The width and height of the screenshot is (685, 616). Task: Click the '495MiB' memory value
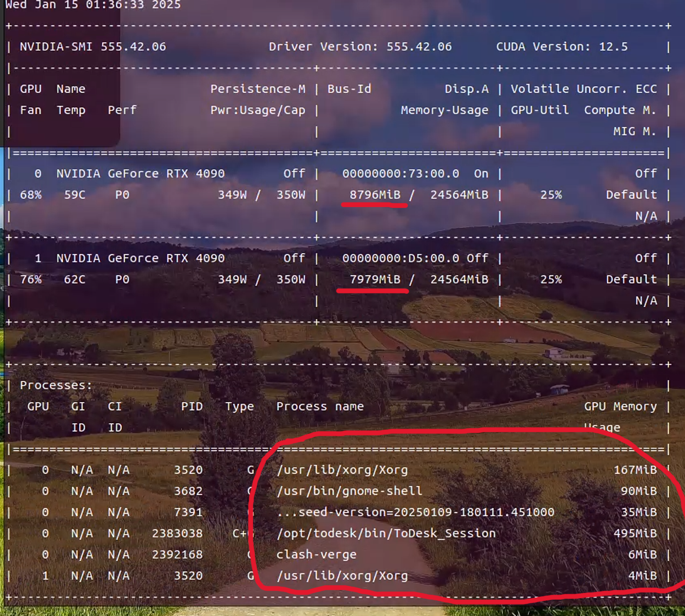click(635, 533)
